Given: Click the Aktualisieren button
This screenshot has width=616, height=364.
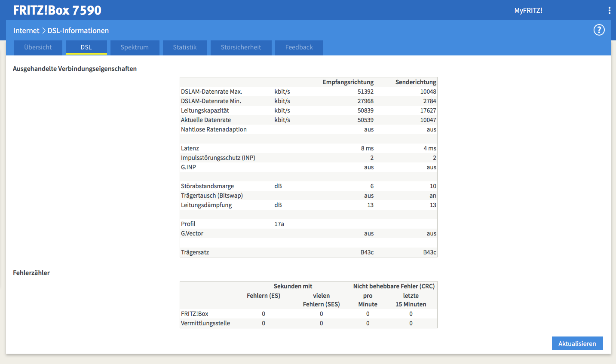Looking at the screenshot, I should pos(577,343).
